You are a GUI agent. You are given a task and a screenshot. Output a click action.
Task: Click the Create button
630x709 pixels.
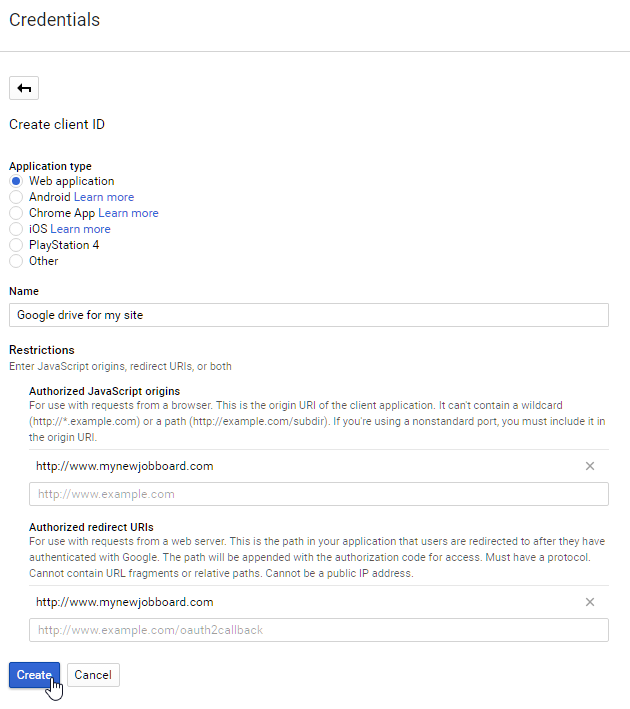34,675
